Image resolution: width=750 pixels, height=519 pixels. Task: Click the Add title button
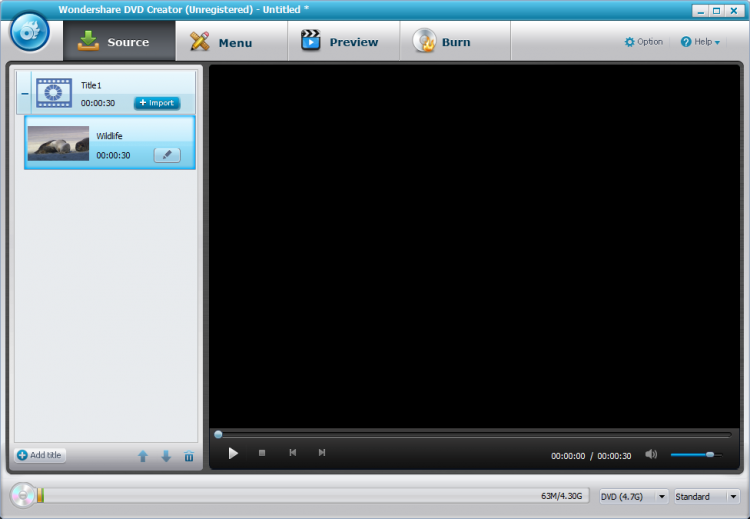[40, 455]
